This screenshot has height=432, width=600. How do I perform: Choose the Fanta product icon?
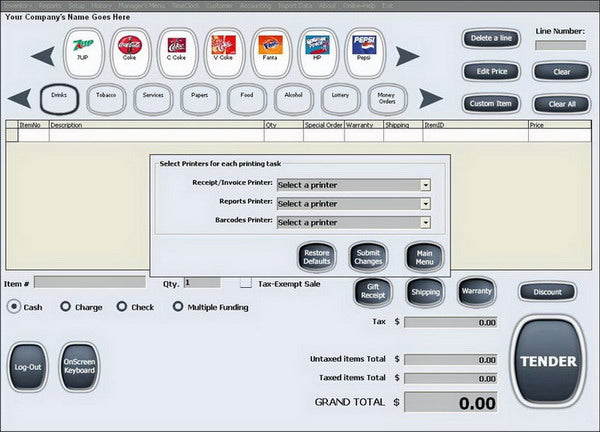coord(271,53)
